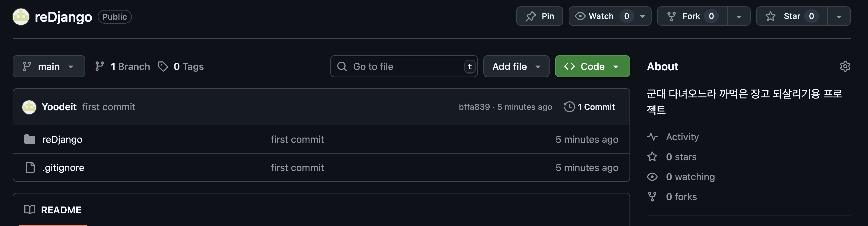The height and width of the screenshot is (226, 868).
Task: Open the green Code dropdown
Action: [592, 66]
